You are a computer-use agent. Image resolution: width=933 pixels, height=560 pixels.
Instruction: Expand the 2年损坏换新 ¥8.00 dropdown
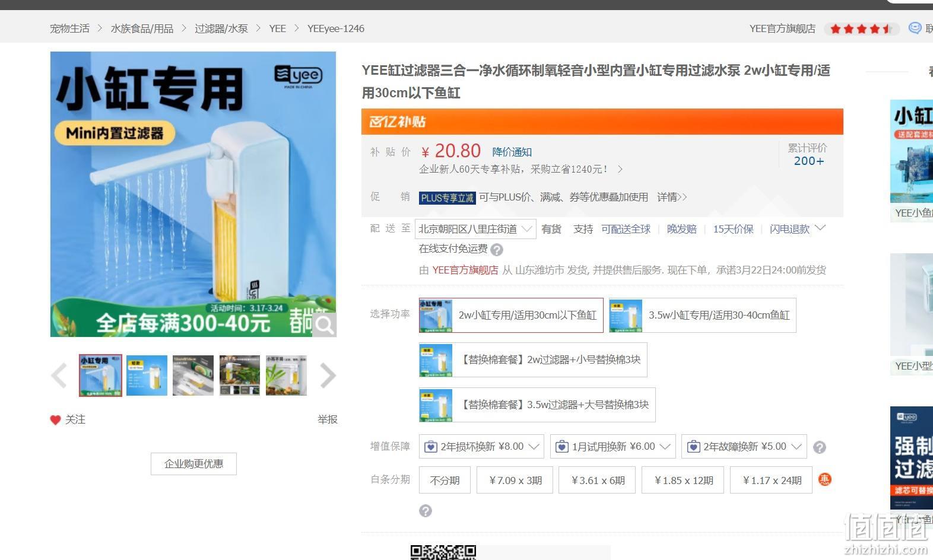point(534,447)
